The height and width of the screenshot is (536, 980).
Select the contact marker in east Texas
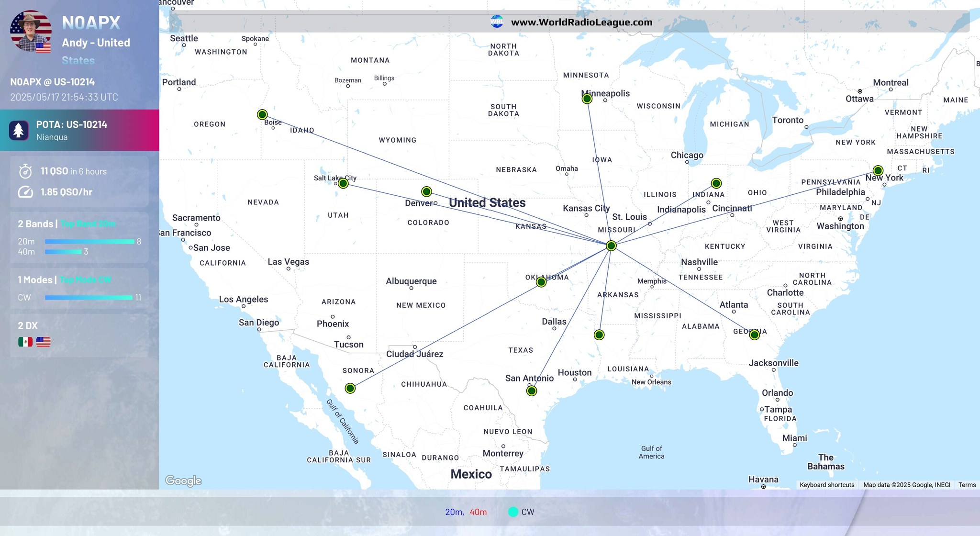(x=599, y=335)
